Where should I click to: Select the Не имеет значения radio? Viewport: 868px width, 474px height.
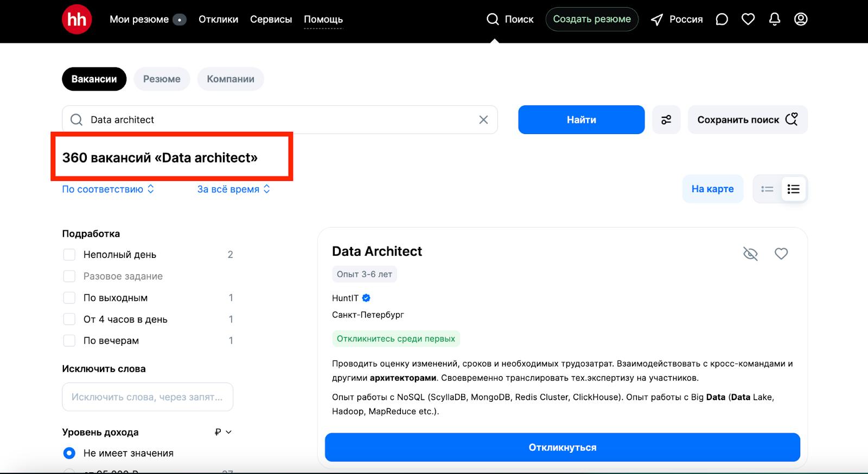point(69,453)
